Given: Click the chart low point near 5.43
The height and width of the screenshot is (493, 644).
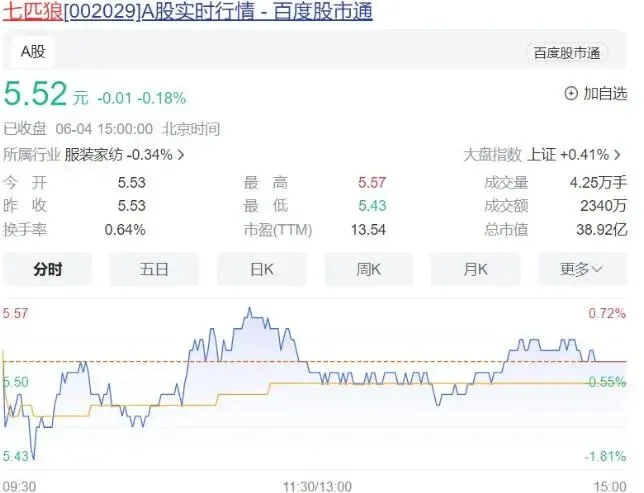Looking at the screenshot, I should tap(34, 458).
